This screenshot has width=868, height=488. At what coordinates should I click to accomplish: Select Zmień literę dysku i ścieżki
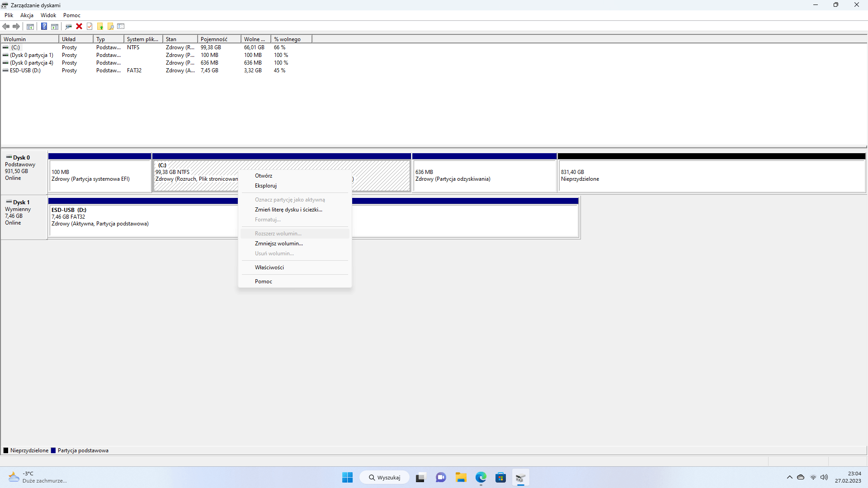[295, 210]
